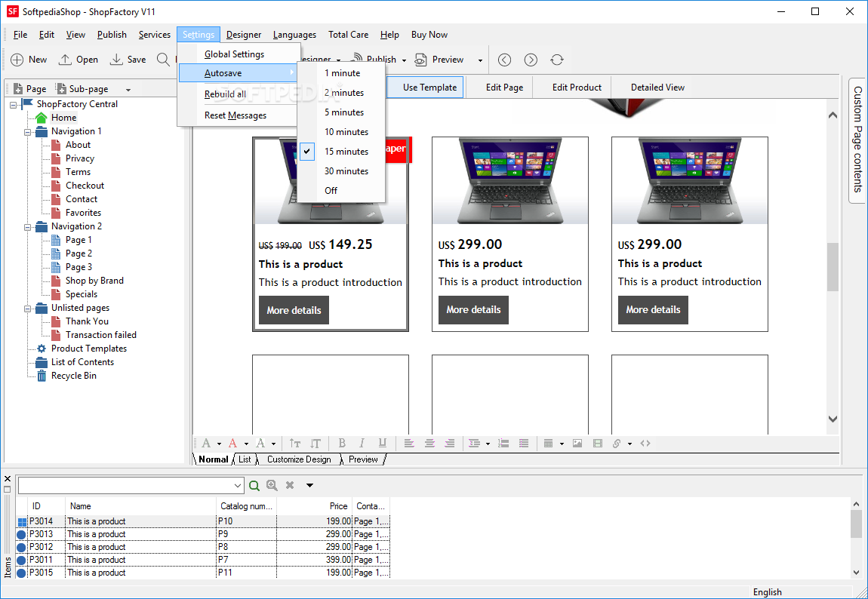868x599 pixels.
Task: Center align text in editor toolbar
Action: 429,443
